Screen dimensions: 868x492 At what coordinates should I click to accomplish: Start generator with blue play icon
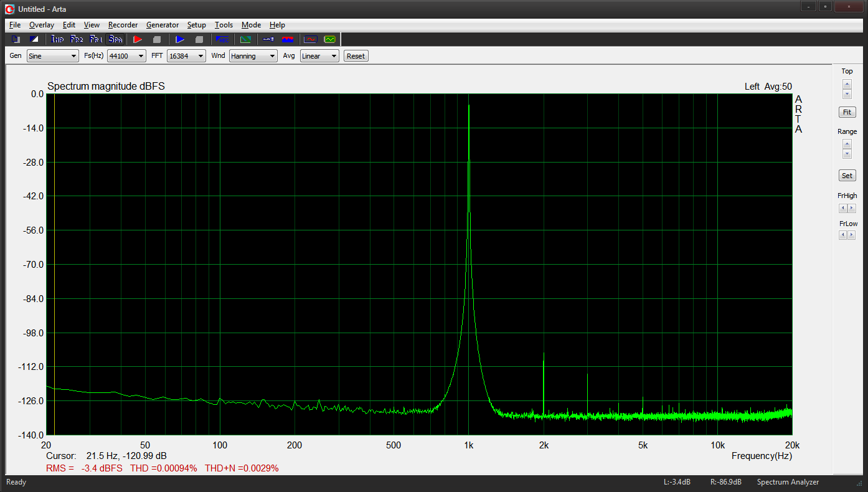(x=180, y=39)
